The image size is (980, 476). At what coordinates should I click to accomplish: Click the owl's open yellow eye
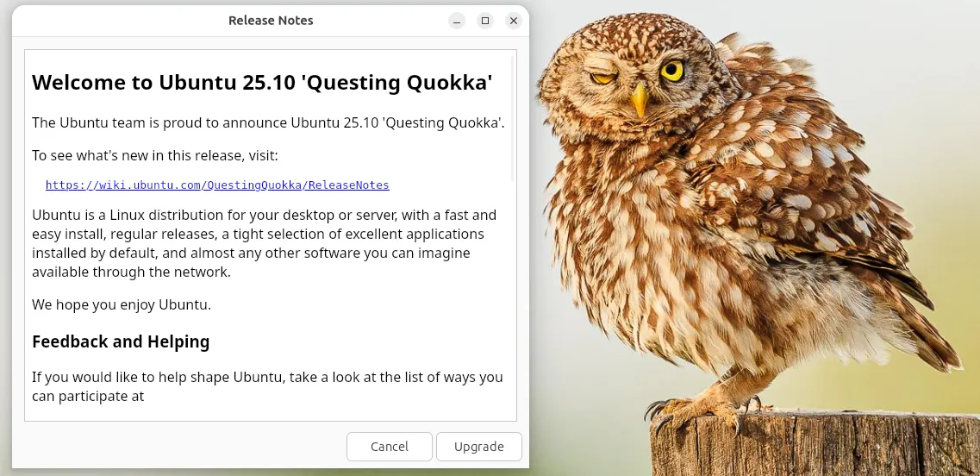pos(672,70)
